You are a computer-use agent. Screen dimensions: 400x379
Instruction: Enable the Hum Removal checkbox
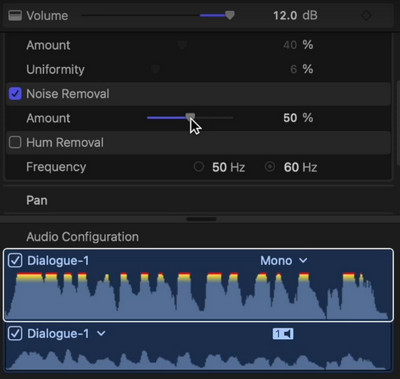point(15,142)
